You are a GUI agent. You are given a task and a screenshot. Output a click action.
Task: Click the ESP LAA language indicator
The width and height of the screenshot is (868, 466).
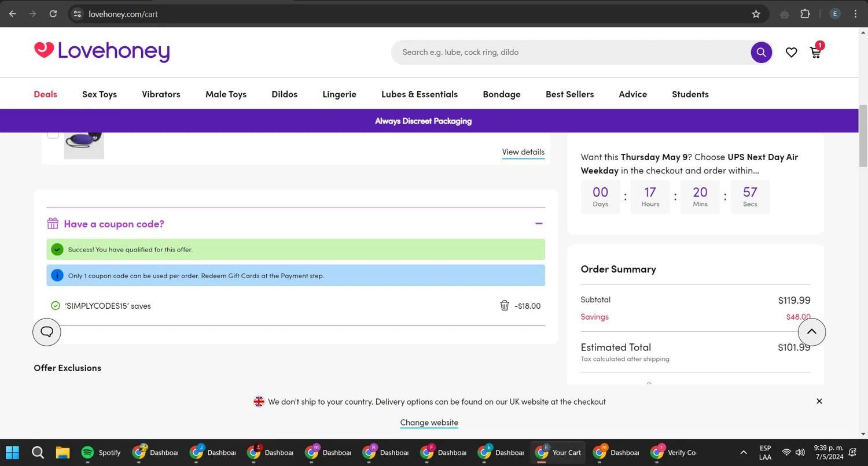pyautogui.click(x=765, y=452)
